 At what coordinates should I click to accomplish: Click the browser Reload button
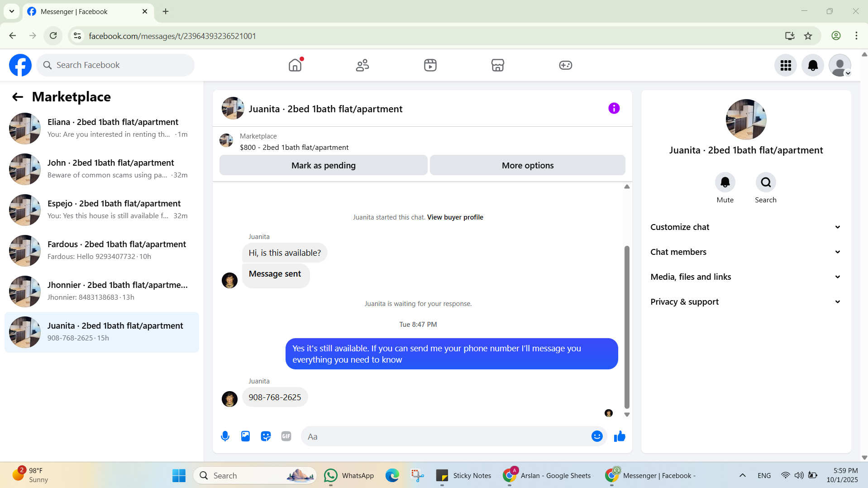pyautogui.click(x=53, y=36)
